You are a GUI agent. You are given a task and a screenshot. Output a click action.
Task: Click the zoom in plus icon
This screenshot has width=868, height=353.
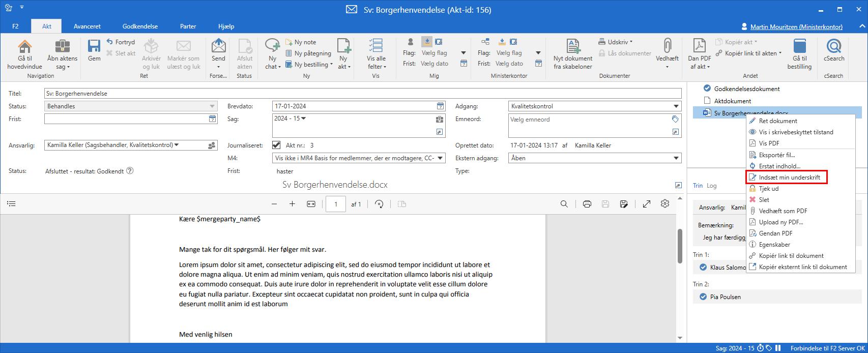click(x=292, y=204)
